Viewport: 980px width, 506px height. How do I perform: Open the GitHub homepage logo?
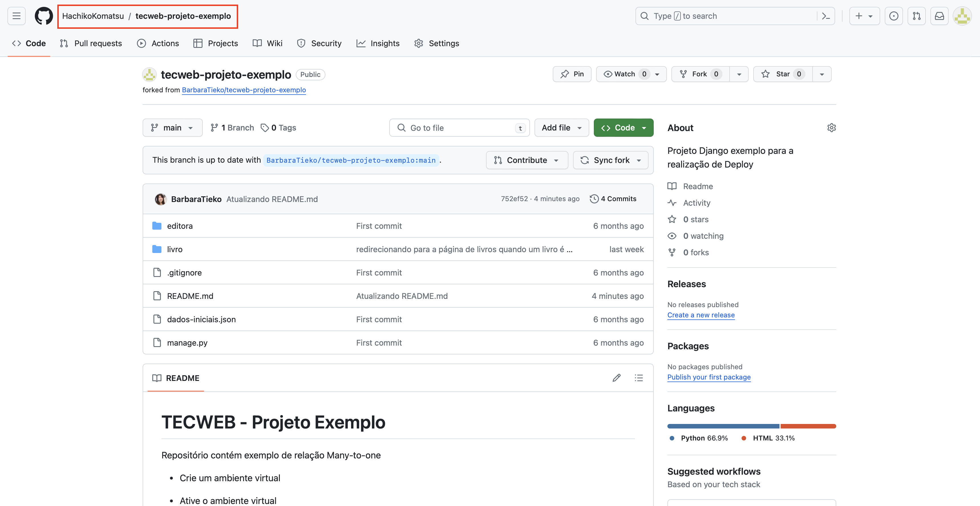[x=44, y=16]
